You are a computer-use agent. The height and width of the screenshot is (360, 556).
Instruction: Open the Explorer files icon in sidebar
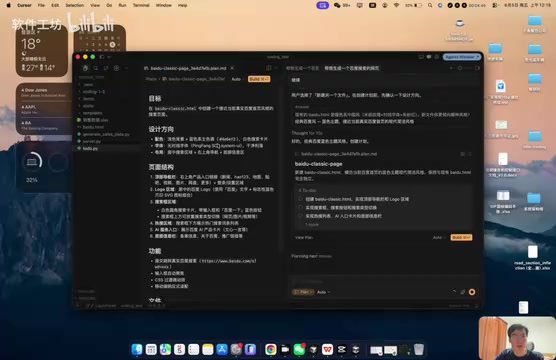(85, 68)
